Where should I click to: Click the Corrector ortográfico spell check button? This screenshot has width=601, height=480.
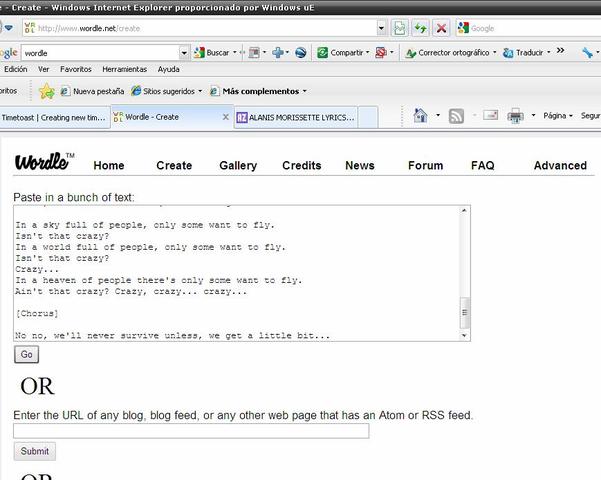[447, 53]
